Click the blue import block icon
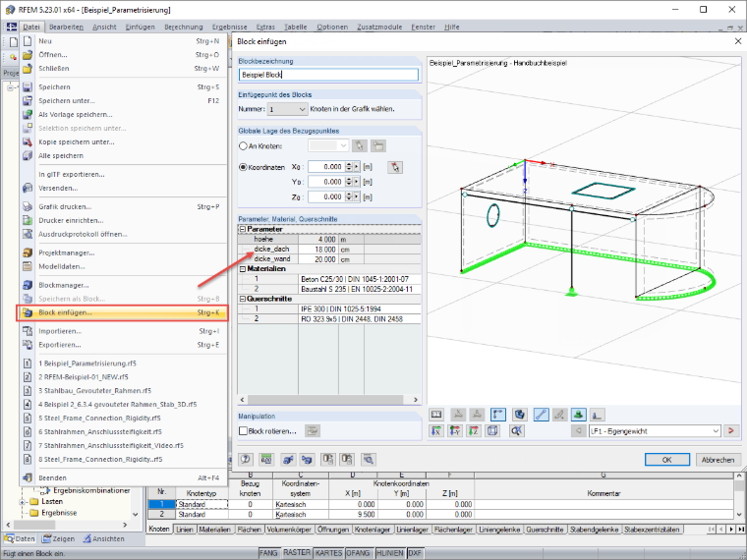This screenshot has width=747, height=560. pyautogui.click(x=308, y=459)
